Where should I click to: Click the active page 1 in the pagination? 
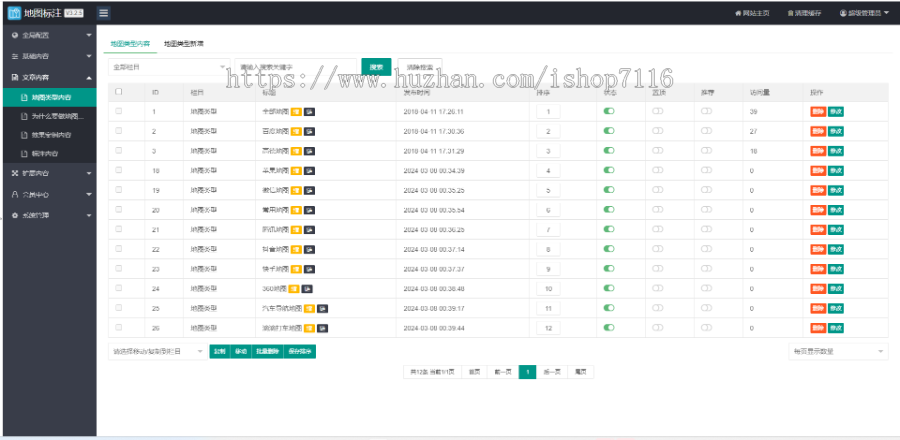[x=527, y=372]
